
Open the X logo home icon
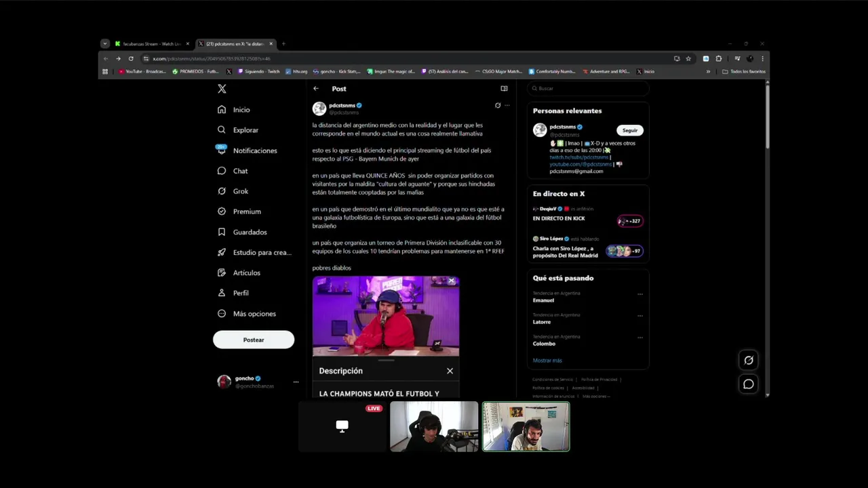tap(222, 89)
